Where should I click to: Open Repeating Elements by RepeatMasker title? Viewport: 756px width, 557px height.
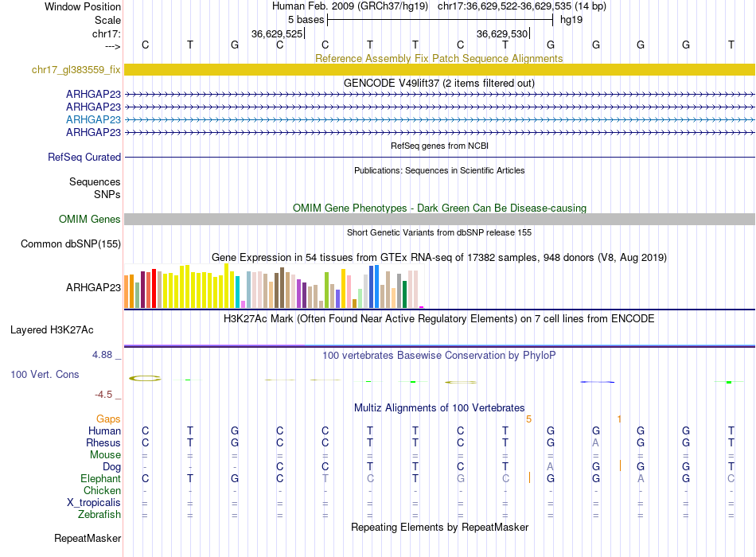(440, 527)
